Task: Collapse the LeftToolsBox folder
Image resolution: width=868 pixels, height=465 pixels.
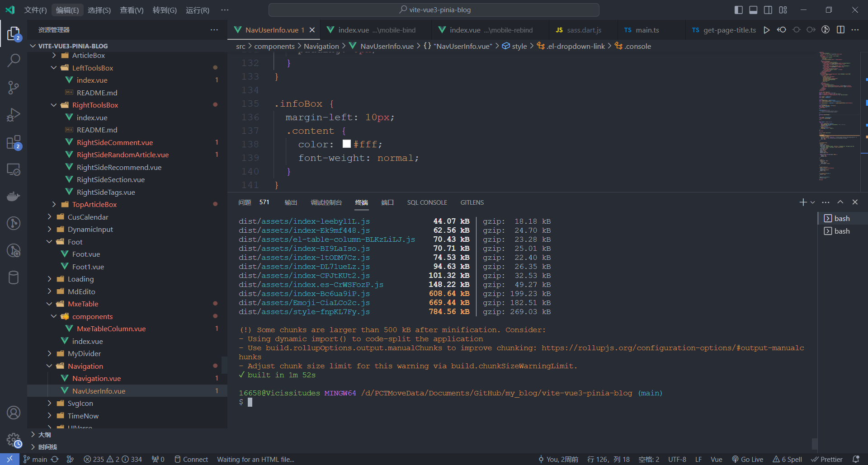Action: [x=54, y=68]
